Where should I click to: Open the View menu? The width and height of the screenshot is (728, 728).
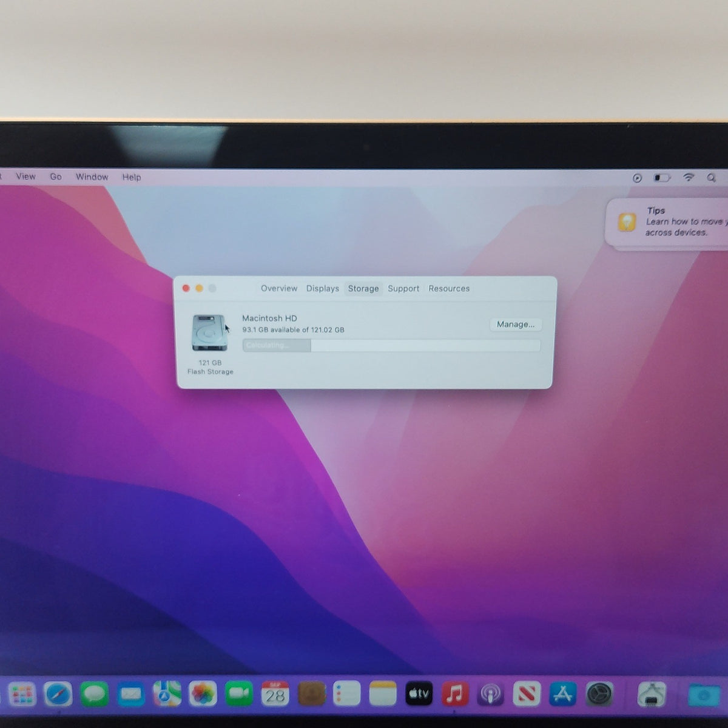(x=25, y=177)
